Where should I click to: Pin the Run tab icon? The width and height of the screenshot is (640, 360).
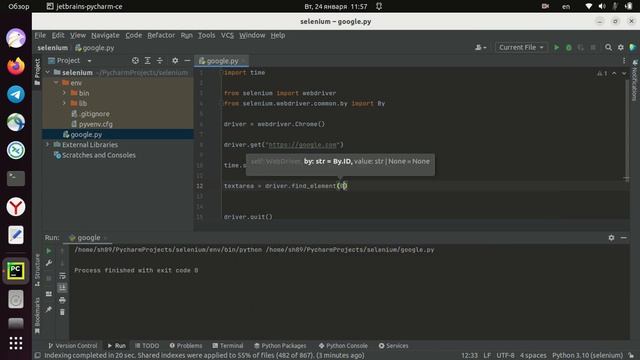[x=49, y=309]
